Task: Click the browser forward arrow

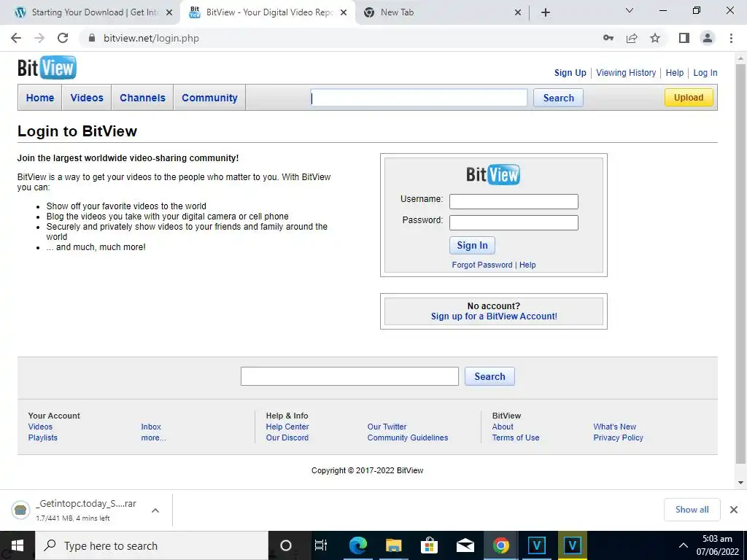Action: coord(39,38)
